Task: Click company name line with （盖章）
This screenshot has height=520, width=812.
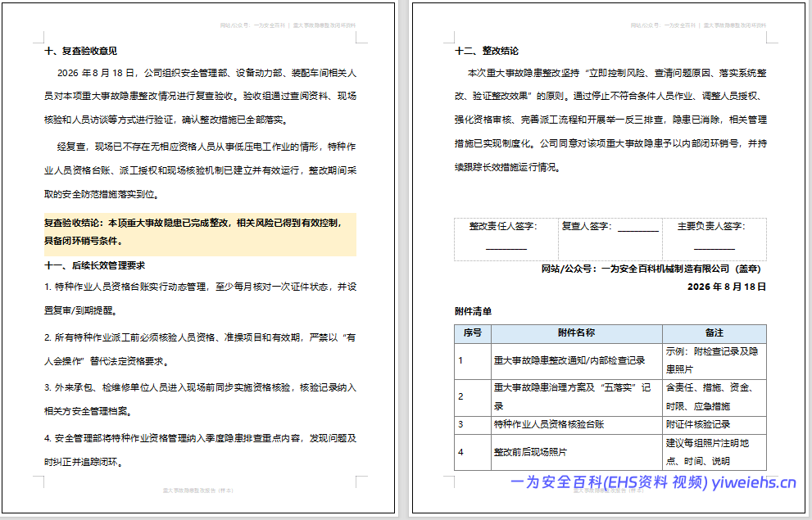Action: [651, 269]
